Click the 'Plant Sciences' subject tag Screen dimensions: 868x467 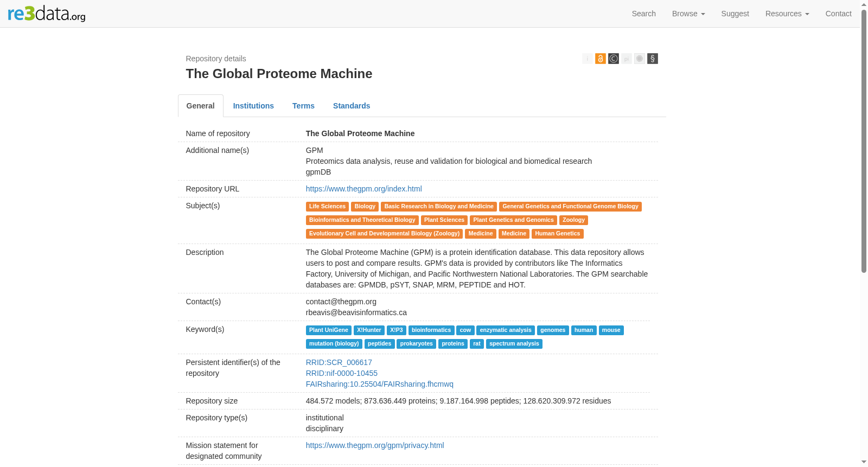point(444,220)
